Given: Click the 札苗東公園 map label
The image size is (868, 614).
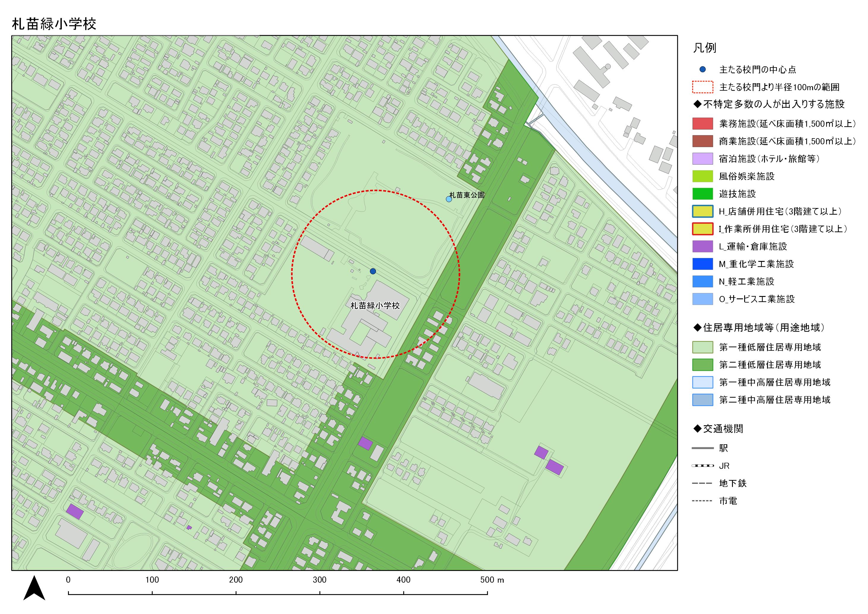Looking at the screenshot, I should tap(467, 195).
